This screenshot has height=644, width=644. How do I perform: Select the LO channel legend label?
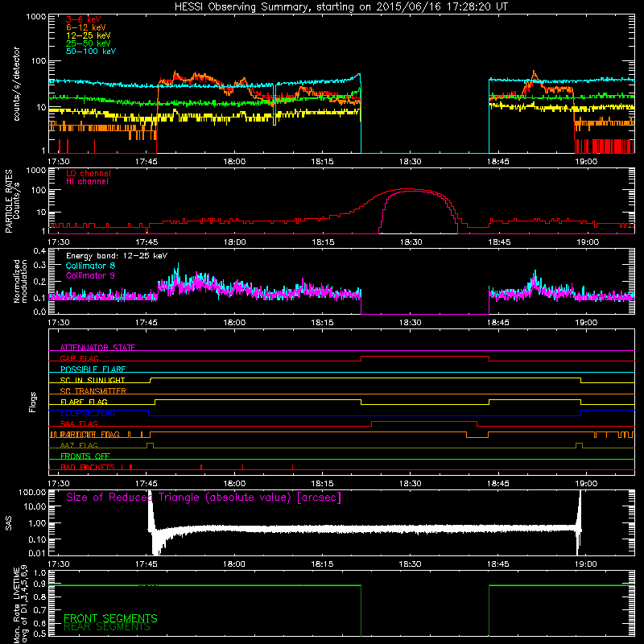(x=89, y=173)
